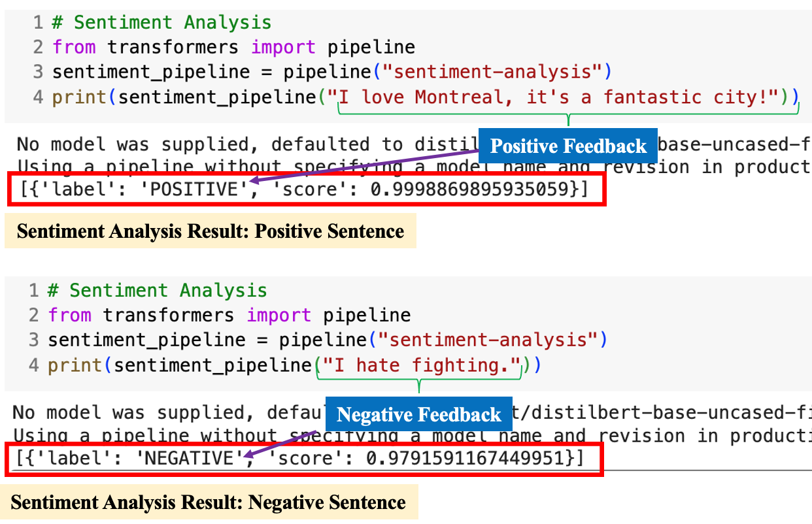Click the blue Negative Feedback callout label
Screen dimensions: 812x524
(x=418, y=415)
